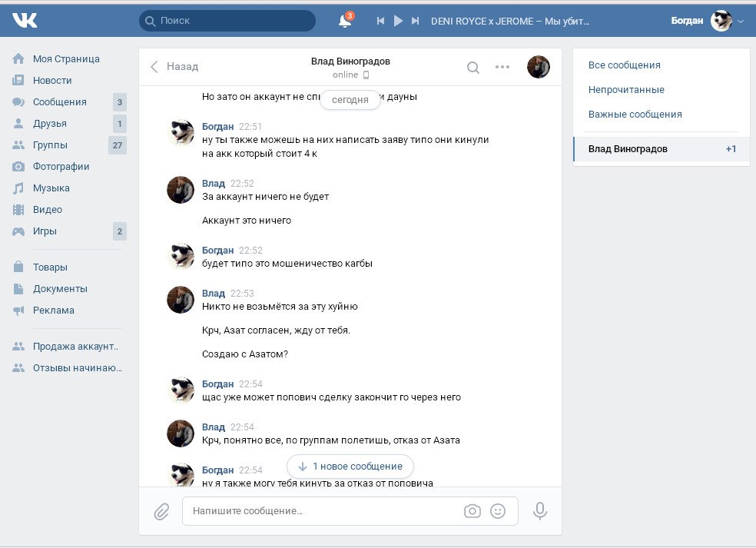Select the Важные сообщения filter
Viewport: 756px width, 548px height.
point(635,115)
